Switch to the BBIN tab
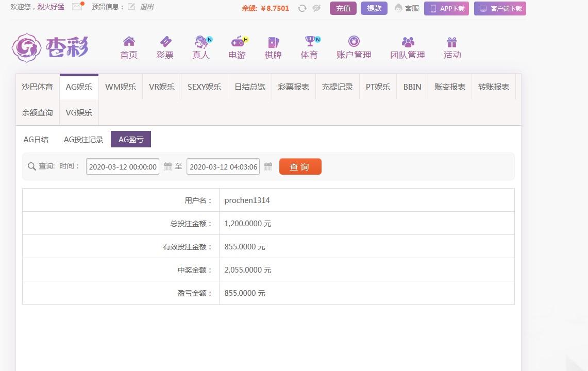The height and width of the screenshot is (371, 588). coord(412,87)
